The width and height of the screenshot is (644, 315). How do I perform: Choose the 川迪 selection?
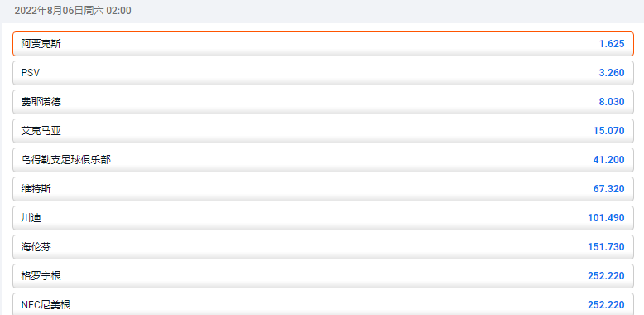[323, 218]
